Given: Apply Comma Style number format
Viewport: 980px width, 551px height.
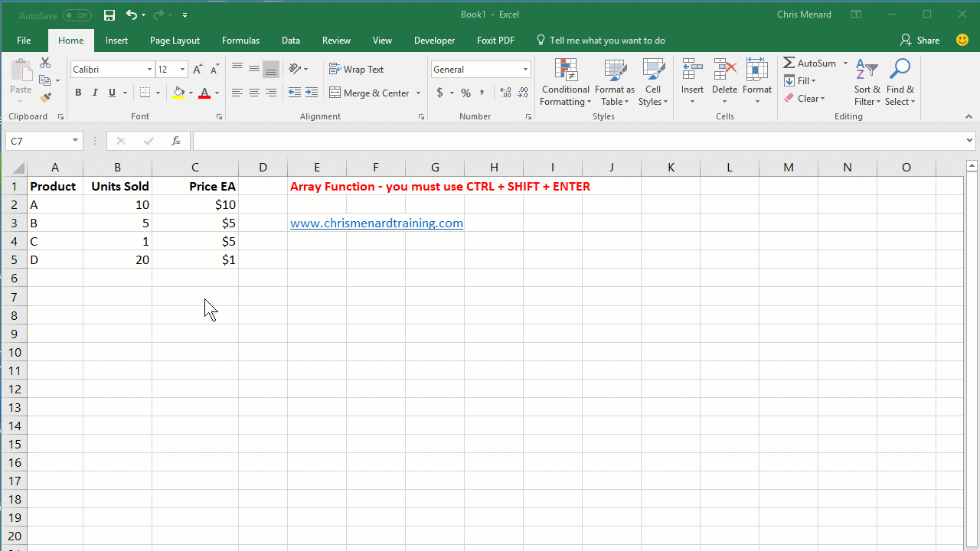Looking at the screenshot, I should pos(482,93).
